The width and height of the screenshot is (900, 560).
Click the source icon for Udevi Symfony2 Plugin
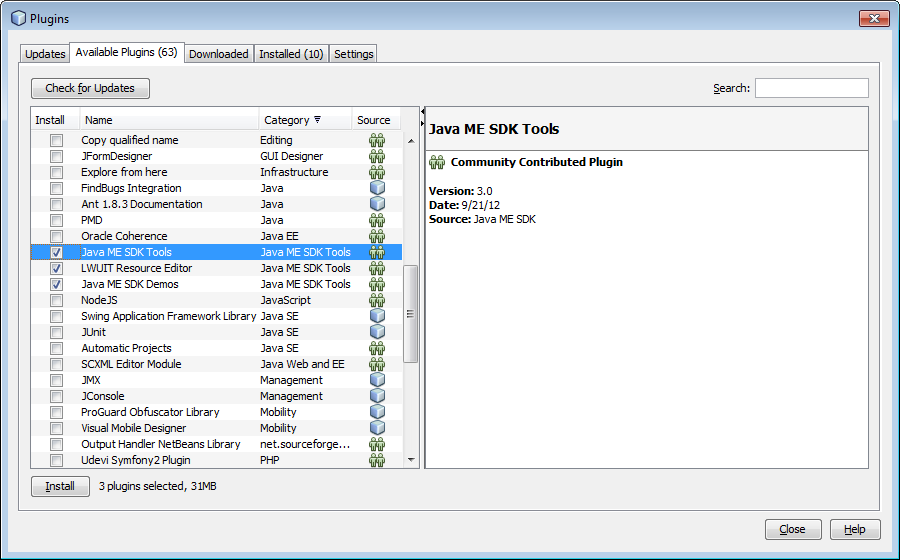tap(377, 460)
